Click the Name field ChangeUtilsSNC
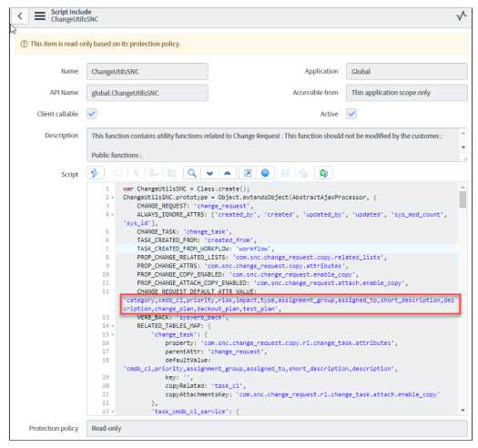 pyautogui.click(x=147, y=72)
